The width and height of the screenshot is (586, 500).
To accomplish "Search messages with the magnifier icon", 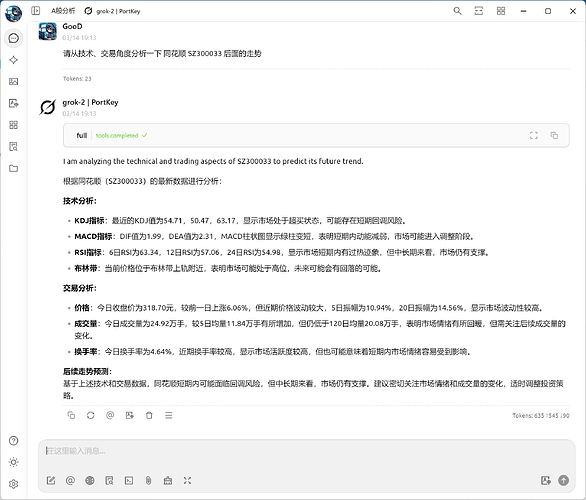I will [x=457, y=11].
